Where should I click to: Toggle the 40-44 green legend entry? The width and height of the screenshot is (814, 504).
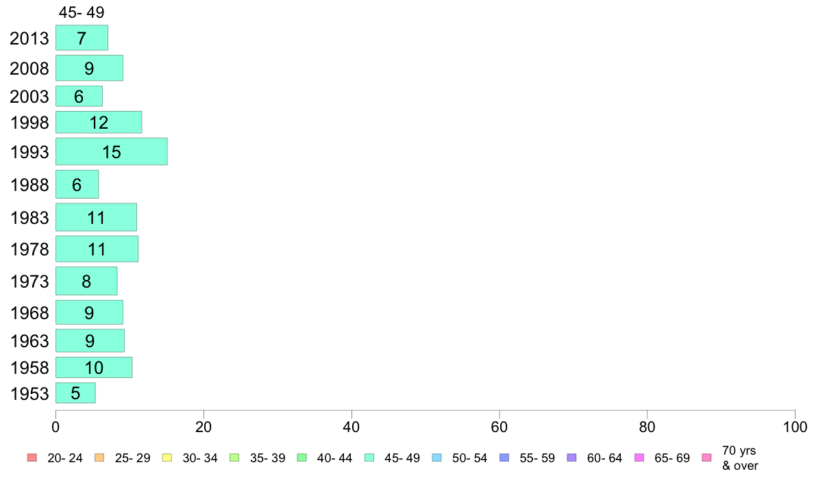click(325, 458)
